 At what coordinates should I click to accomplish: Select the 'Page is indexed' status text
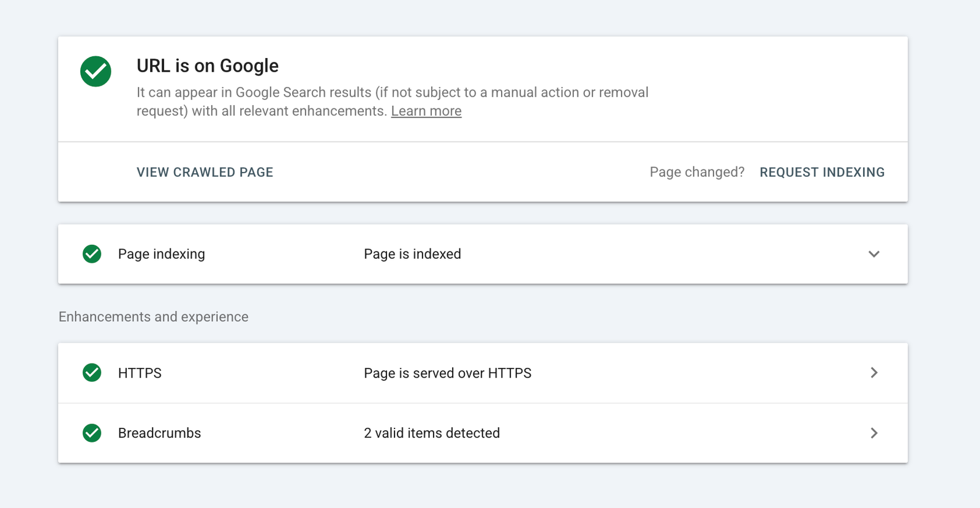pyautogui.click(x=412, y=254)
